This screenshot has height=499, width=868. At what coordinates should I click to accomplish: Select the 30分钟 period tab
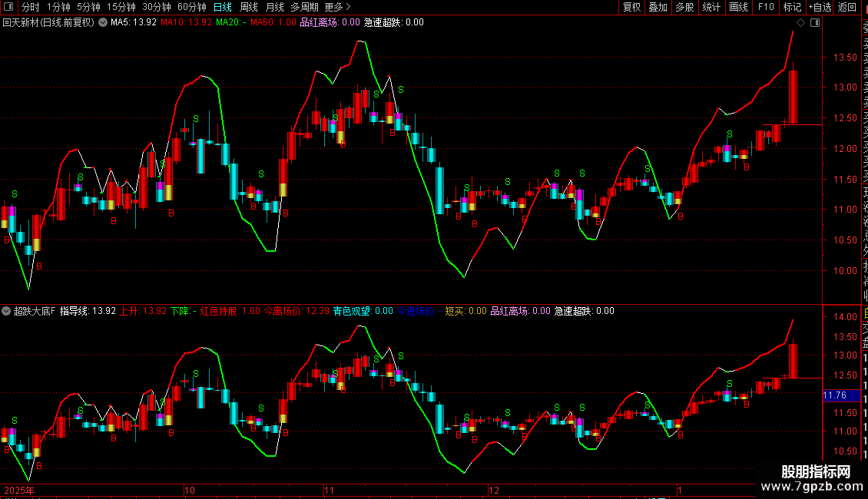157,7
